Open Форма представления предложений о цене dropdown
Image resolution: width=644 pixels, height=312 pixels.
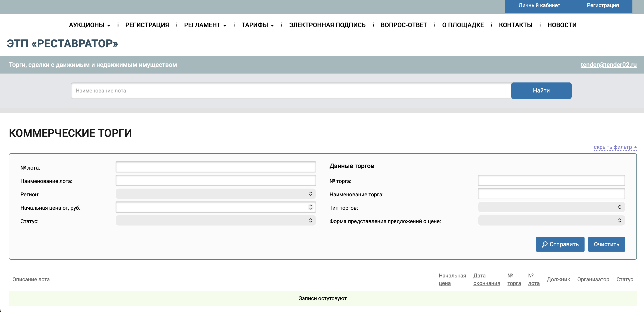(551, 221)
